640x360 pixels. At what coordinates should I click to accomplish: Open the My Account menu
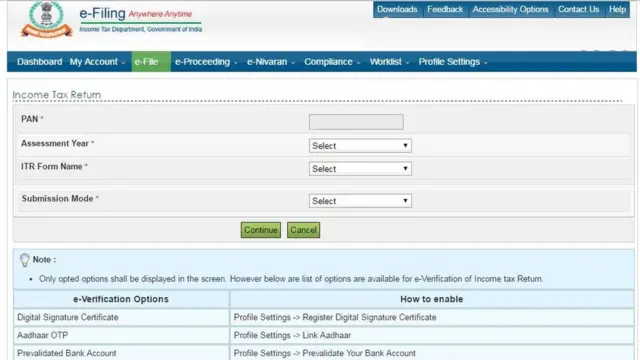point(97,62)
